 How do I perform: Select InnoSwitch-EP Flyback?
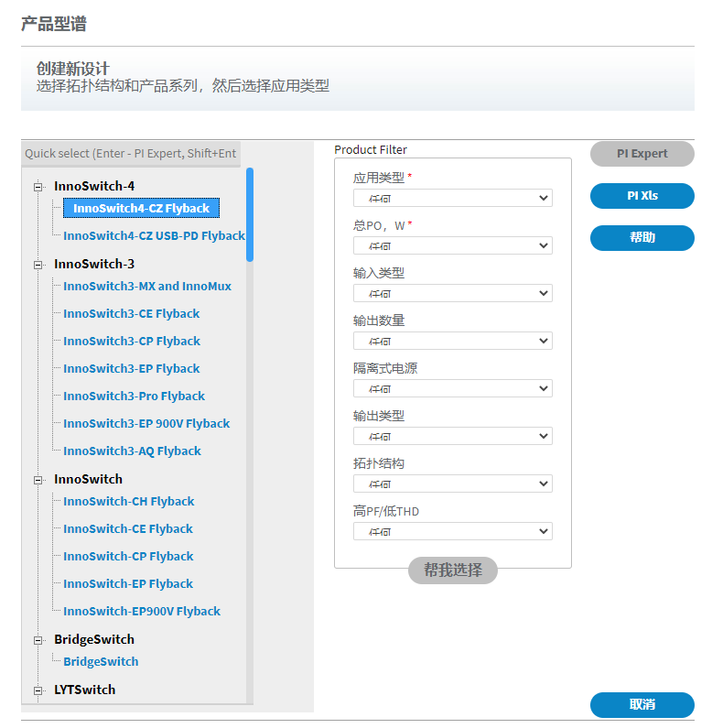tap(128, 583)
